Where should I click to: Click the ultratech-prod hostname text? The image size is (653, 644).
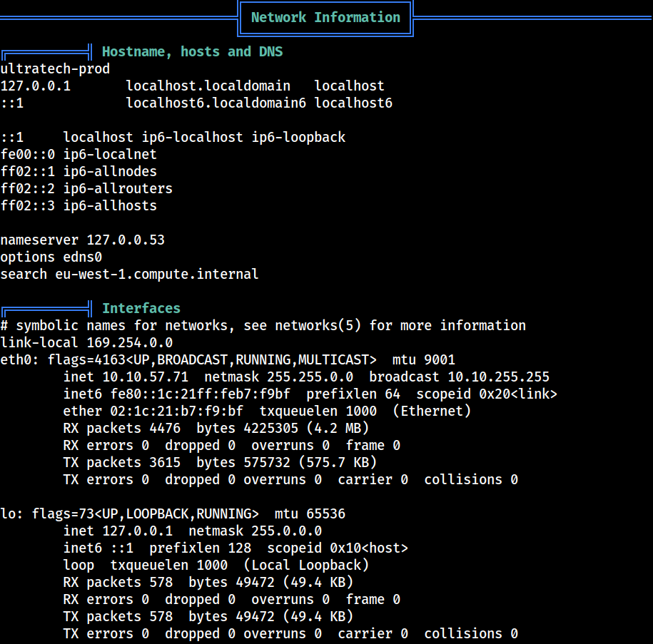(x=55, y=68)
